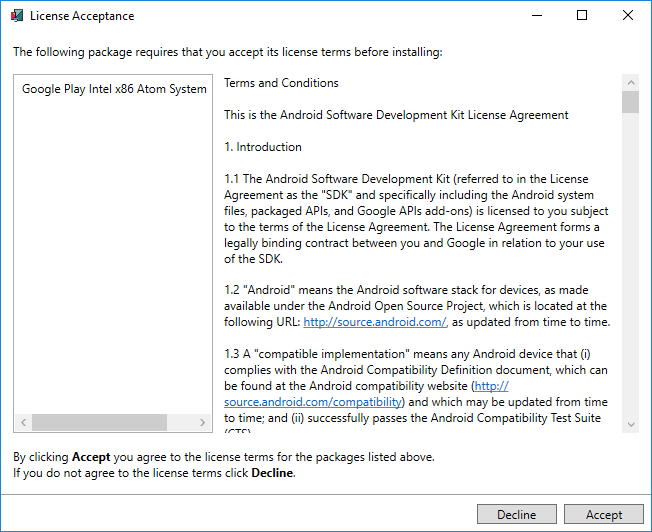The width and height of the screenshot is (652, 532).
Task: Click the license text scroll down arrow
Action: (x=631, y=425)
